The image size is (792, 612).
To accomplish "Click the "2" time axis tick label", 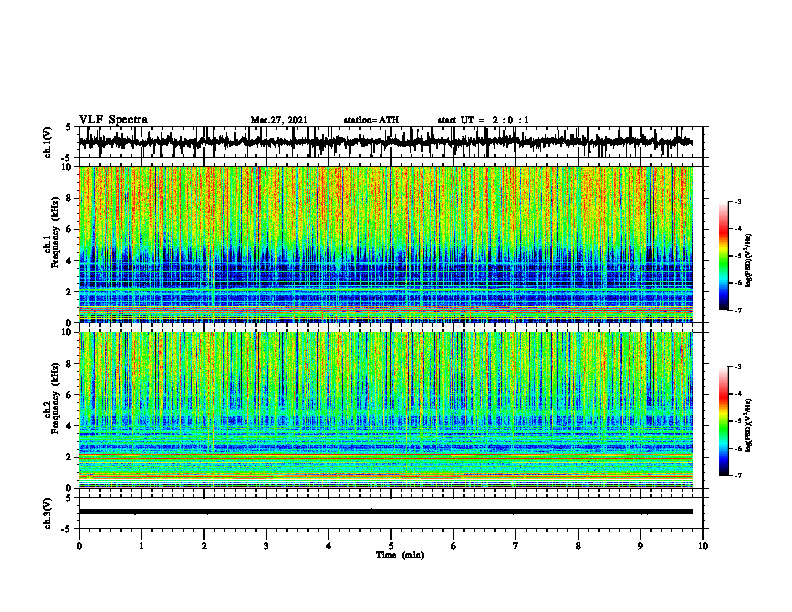I will click(x=204, y=546).
